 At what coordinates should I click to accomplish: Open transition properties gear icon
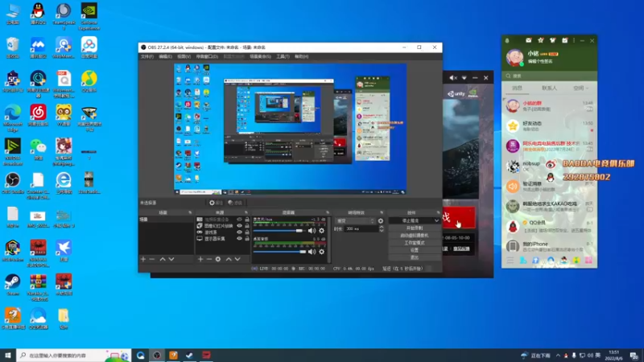[x=380, y=220]
